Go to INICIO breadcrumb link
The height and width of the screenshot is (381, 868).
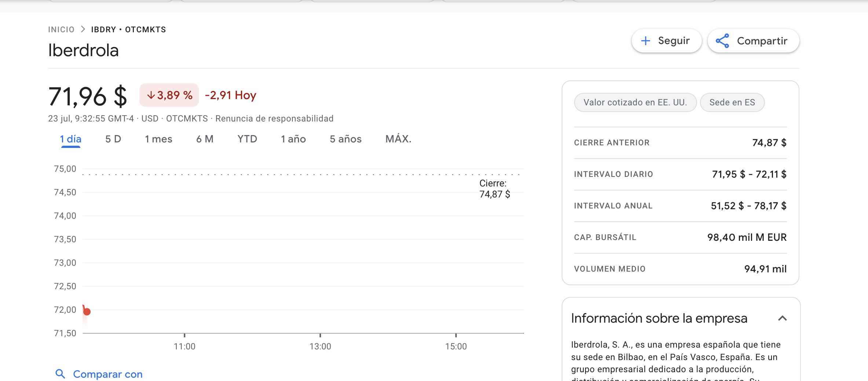coord(61,29)
